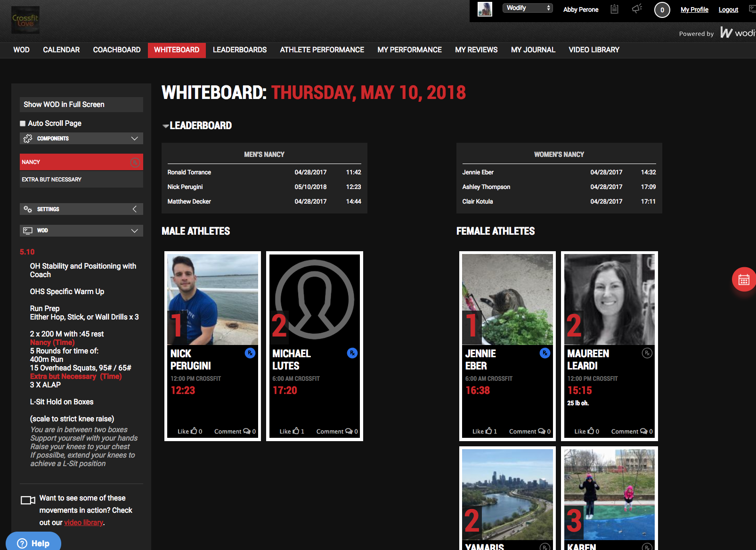Click the notifications counter circle

pos(662,10)
